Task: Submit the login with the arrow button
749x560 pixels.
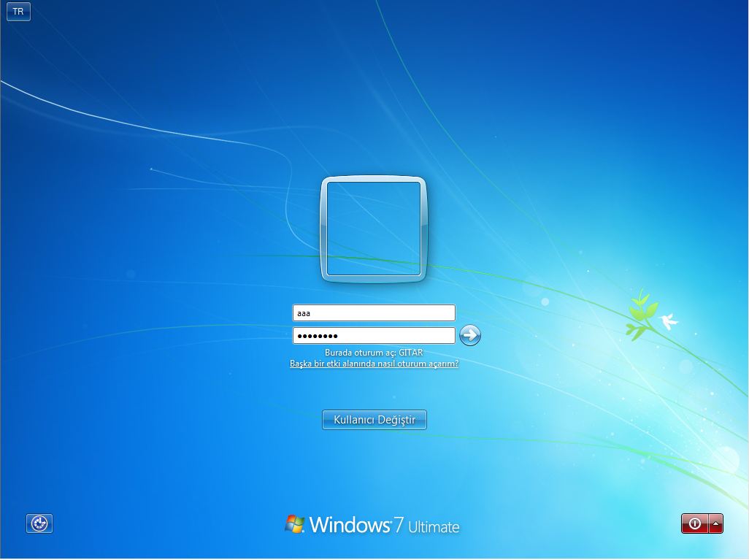Action: tap(470, 335)
